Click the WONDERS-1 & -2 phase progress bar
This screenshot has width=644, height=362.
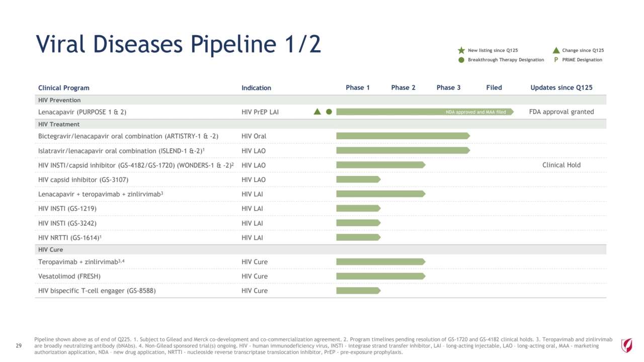click(x=381, y=165)
